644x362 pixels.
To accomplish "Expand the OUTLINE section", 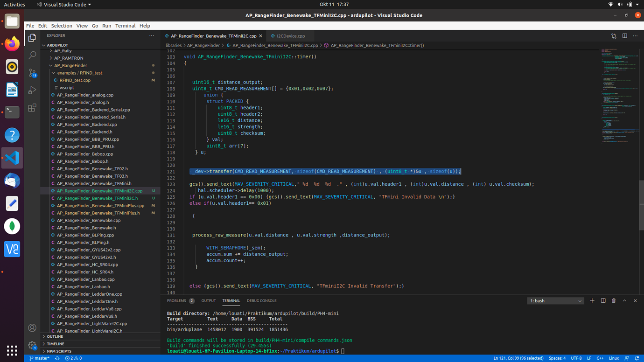I will point(55,336).
